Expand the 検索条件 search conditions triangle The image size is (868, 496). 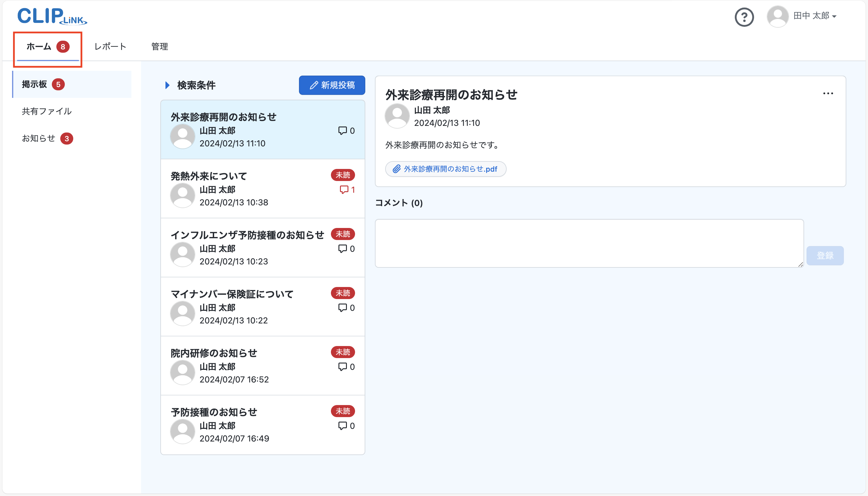(x=167, y=85)
